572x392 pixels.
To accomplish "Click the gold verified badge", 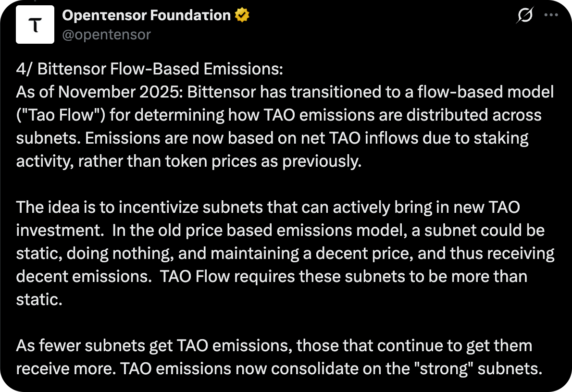I will (242, 16).
